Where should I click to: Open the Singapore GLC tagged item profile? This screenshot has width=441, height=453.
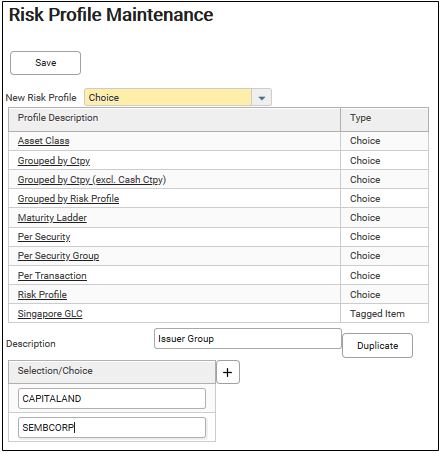(x=50, y=314)
